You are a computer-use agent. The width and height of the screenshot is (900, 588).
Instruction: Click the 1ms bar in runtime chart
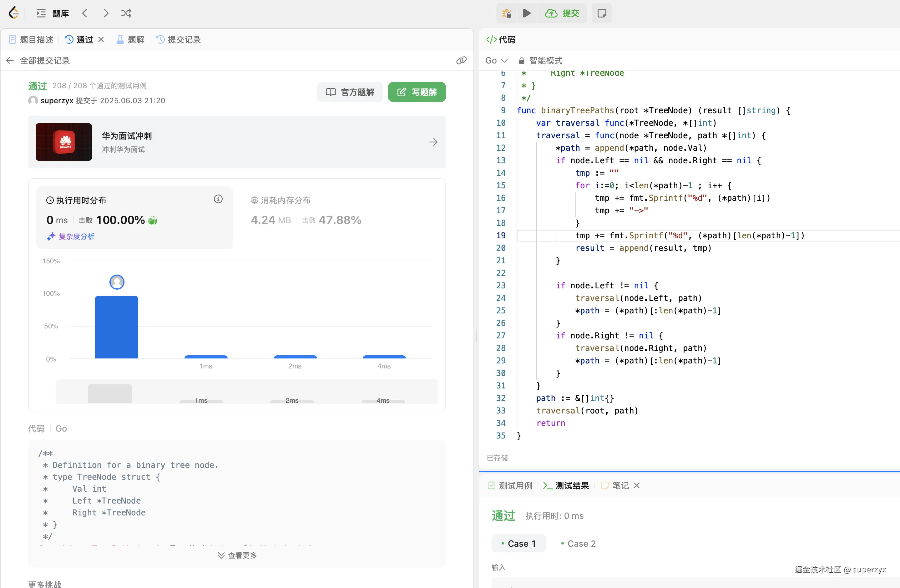pos(206,357)
